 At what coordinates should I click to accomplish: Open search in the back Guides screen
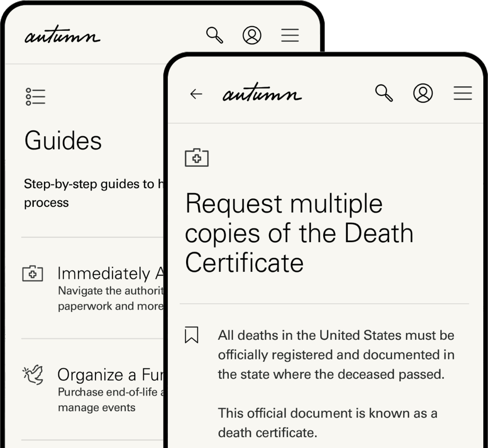(x=215, y=35)
